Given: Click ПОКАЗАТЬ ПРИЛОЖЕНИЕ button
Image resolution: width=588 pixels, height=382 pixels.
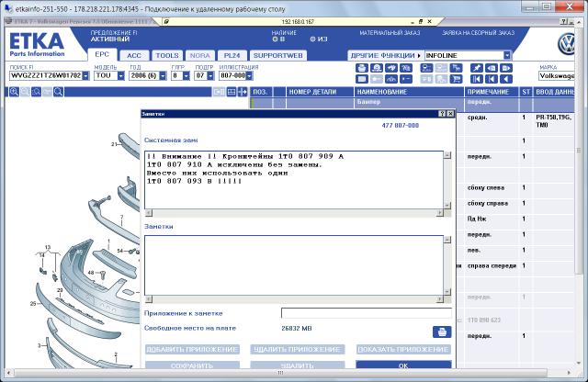Looking at the screenshot, I should [x=403, y=349].
